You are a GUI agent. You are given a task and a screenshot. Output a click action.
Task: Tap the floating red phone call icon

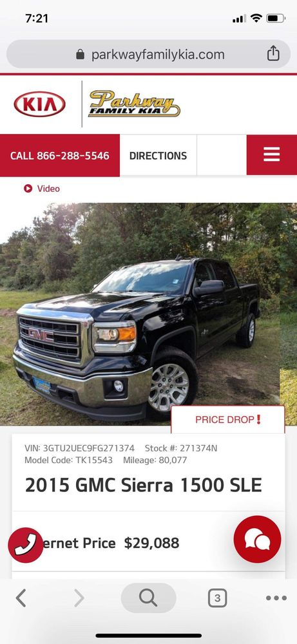click(26, 545)
